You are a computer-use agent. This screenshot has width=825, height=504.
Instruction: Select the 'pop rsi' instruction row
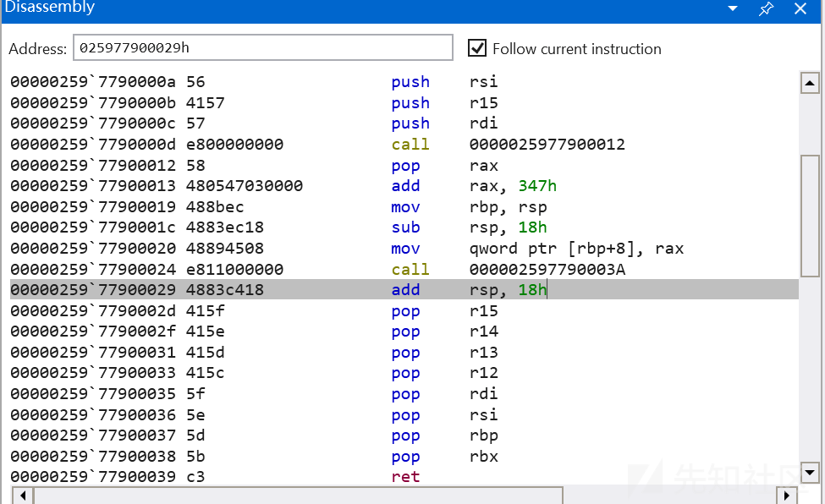click(x=404, y=414)
